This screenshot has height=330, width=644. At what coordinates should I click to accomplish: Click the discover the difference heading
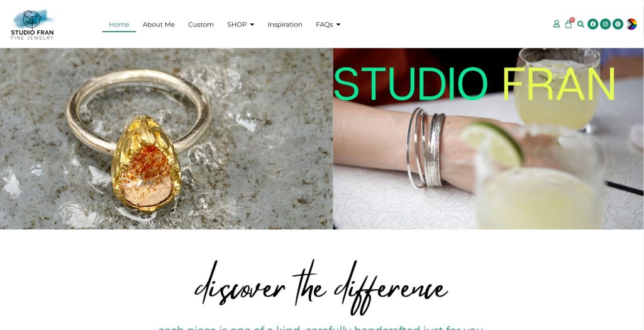coord(321,287)
